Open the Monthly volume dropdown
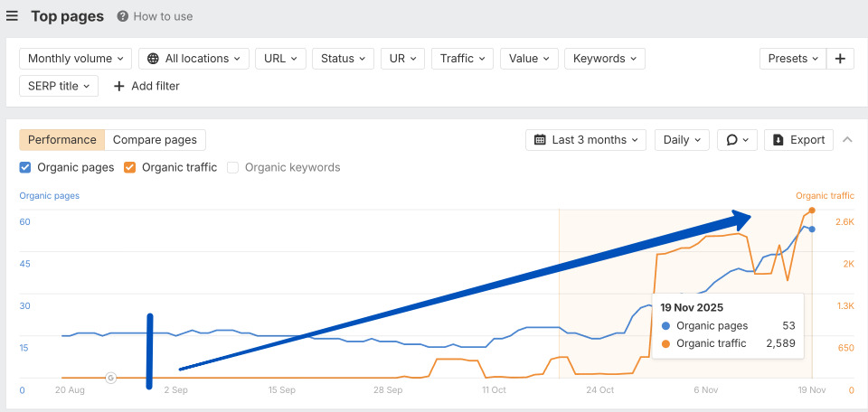 [75, 59]
